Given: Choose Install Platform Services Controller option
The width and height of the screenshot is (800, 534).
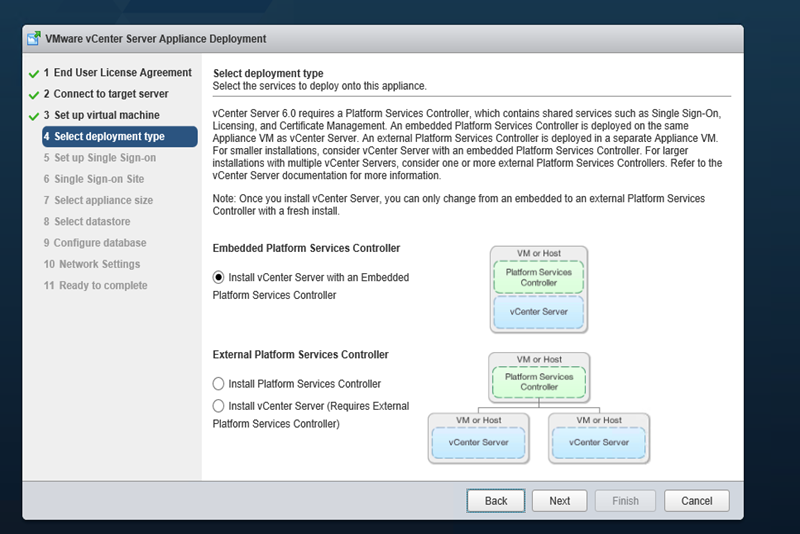Looking at the screenshot, I should 218,384.
